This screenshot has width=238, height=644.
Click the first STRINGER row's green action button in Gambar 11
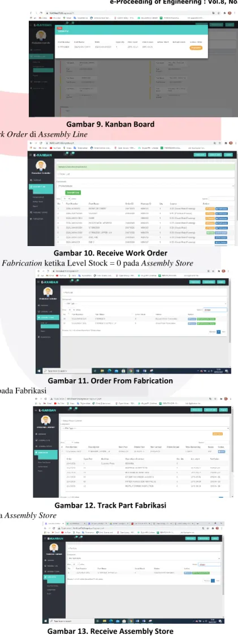206,318
